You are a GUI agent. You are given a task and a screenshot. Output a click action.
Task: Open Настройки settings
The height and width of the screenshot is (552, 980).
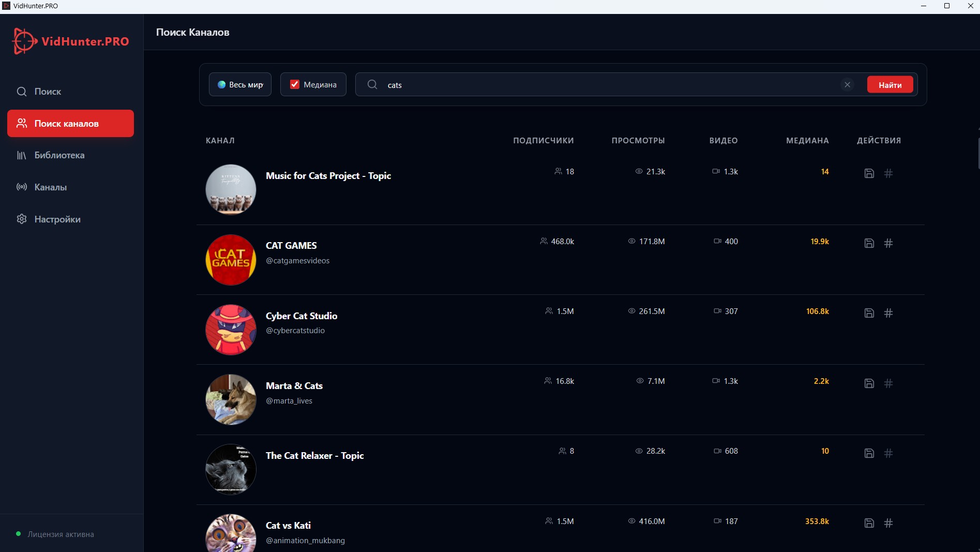pos(70,219)
